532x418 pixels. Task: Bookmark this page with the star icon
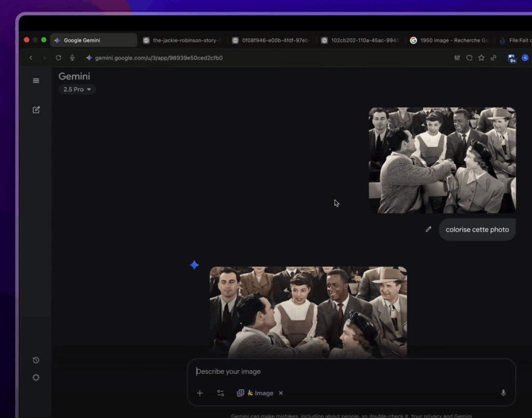coord(481,58)
